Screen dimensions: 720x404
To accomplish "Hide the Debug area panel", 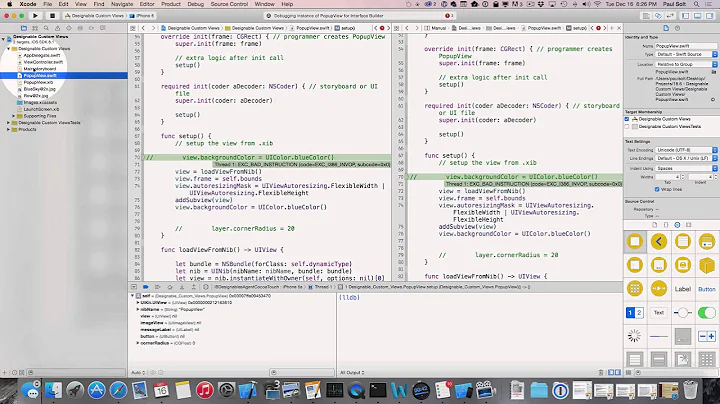I will [698, 16].
